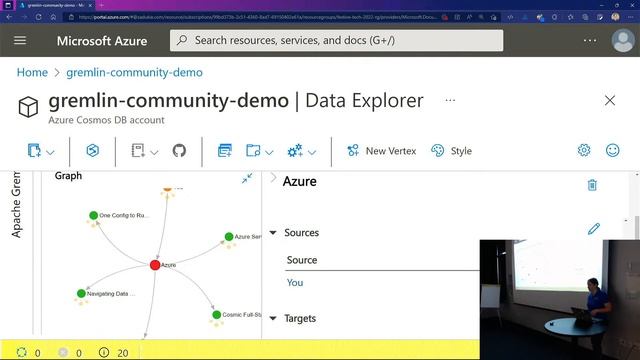This screenshot has height=360, width=640.
Task: Click the Source column header
Action: (x=302, y=260)
